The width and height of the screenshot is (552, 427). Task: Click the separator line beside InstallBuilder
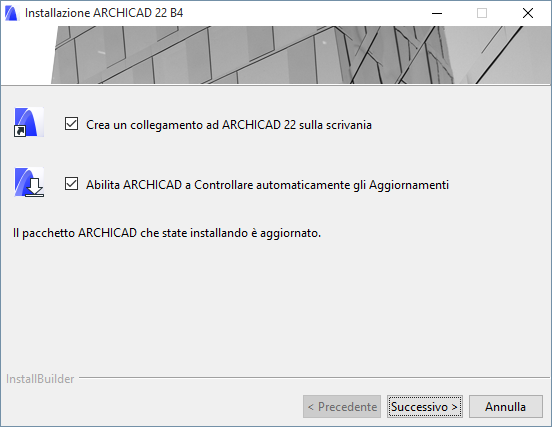pyautogui.click(x=314, y=378)
